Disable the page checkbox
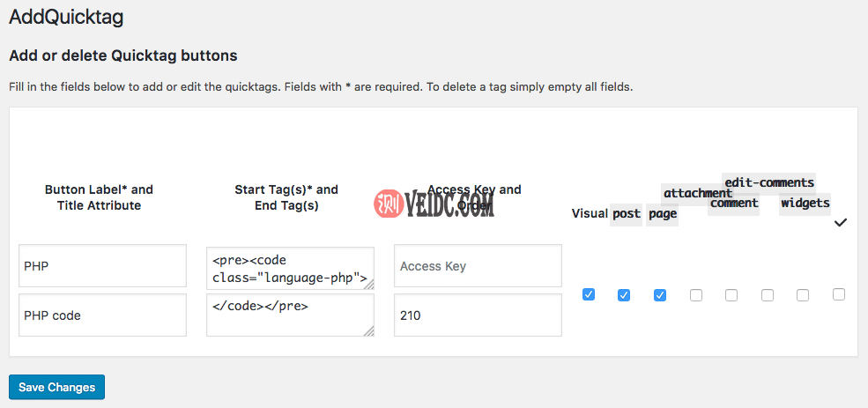This screenshot has height=408, width=868. click(659, 295)
